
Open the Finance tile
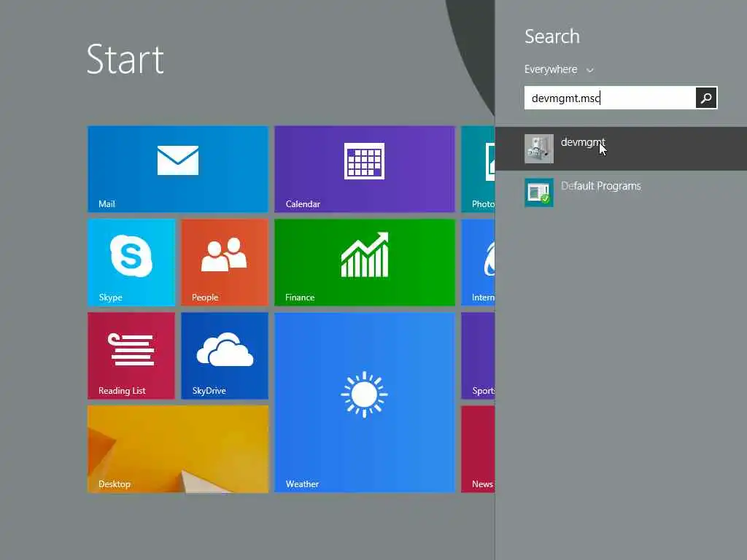click(365, 262)
